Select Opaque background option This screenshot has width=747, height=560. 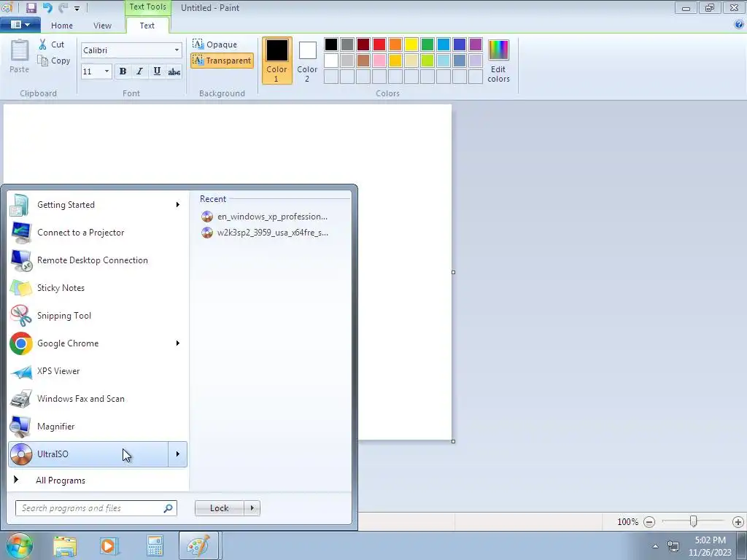tap(214, 44)
